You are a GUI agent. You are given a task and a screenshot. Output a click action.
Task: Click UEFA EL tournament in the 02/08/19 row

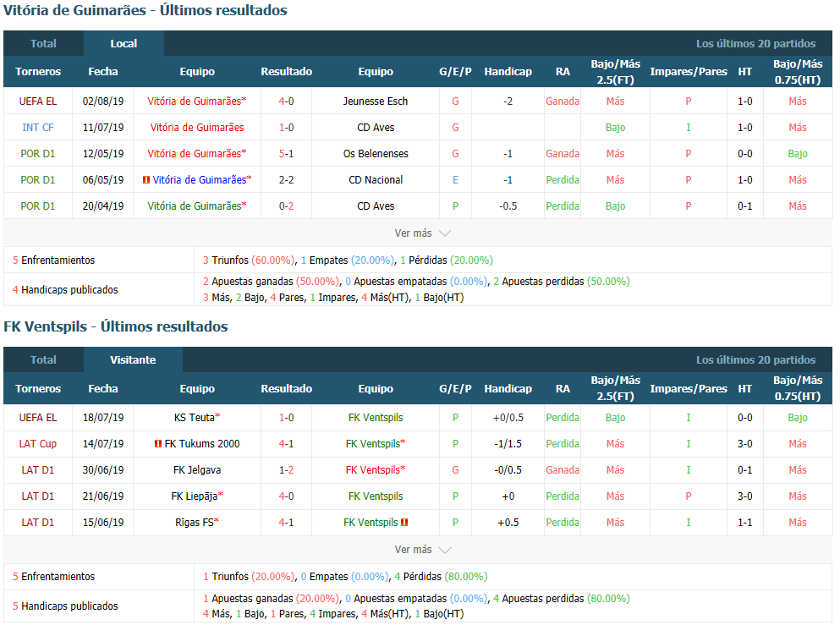tap(37, 101)
